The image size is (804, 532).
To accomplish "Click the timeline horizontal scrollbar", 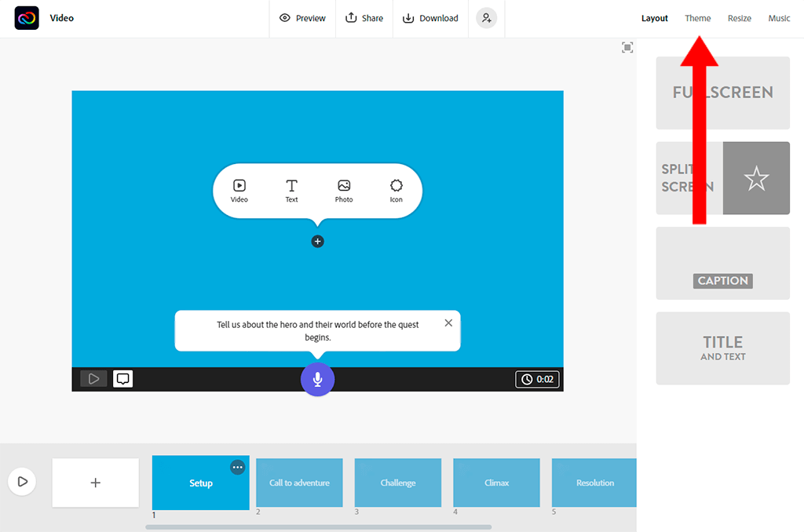I will coord(319,527).
